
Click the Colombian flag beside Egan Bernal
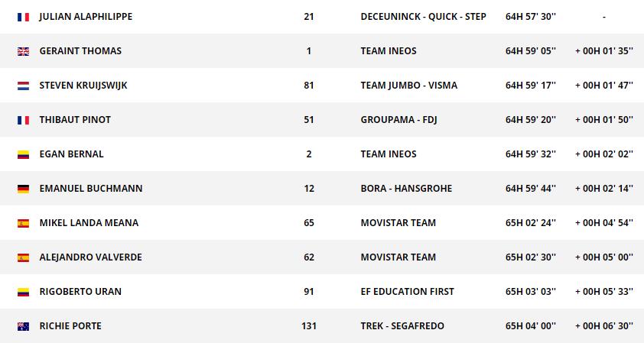click(23, 154)
